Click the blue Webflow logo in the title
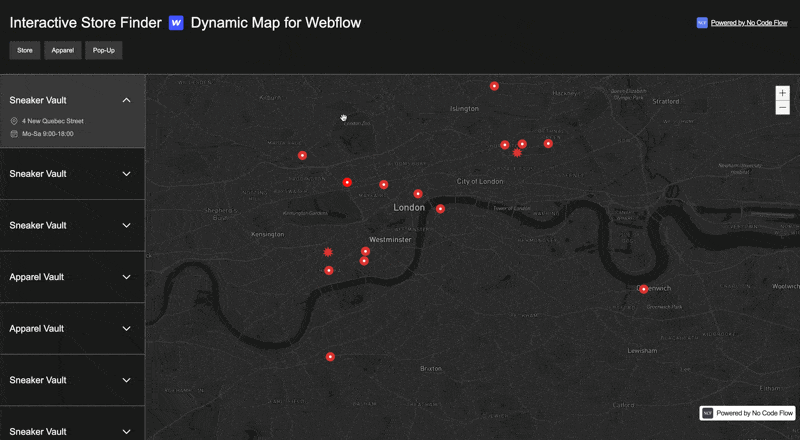 click(176, 22)
